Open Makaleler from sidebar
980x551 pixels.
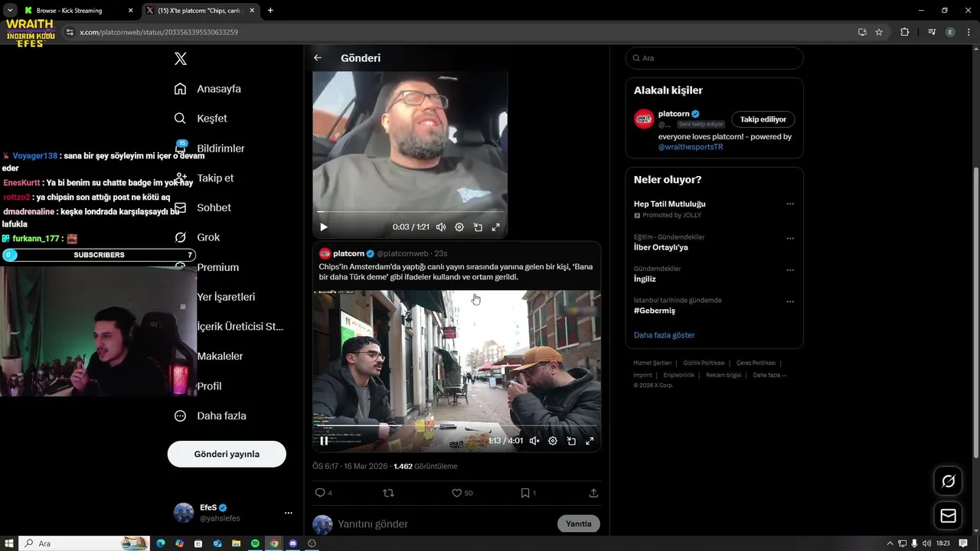click(220, 356)
